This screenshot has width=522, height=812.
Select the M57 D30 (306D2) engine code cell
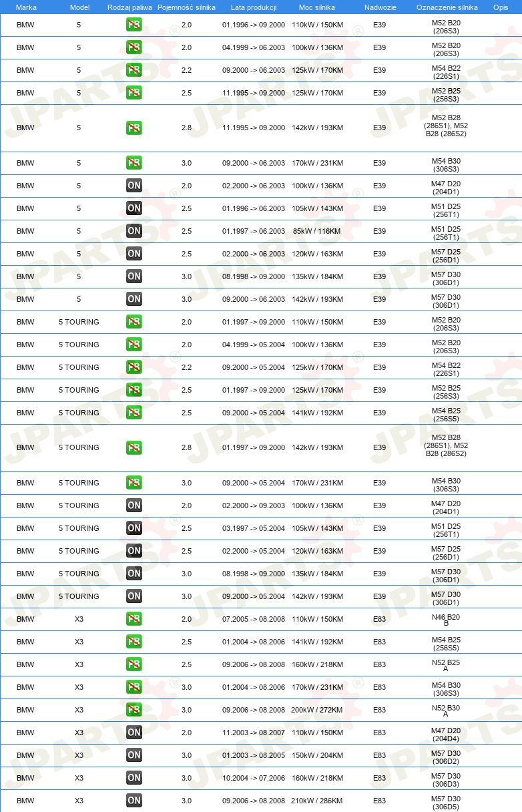click(x=446, y=757)
